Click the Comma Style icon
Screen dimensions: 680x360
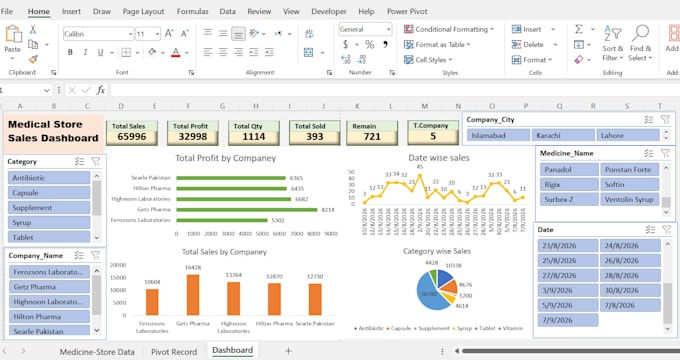385,44
